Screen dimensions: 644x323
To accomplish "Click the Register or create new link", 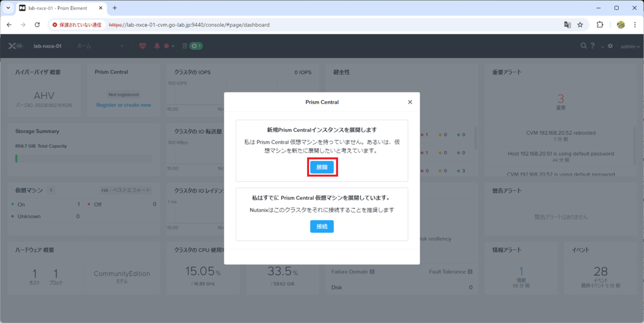I will pyautogui.click(x=123, y=105).
